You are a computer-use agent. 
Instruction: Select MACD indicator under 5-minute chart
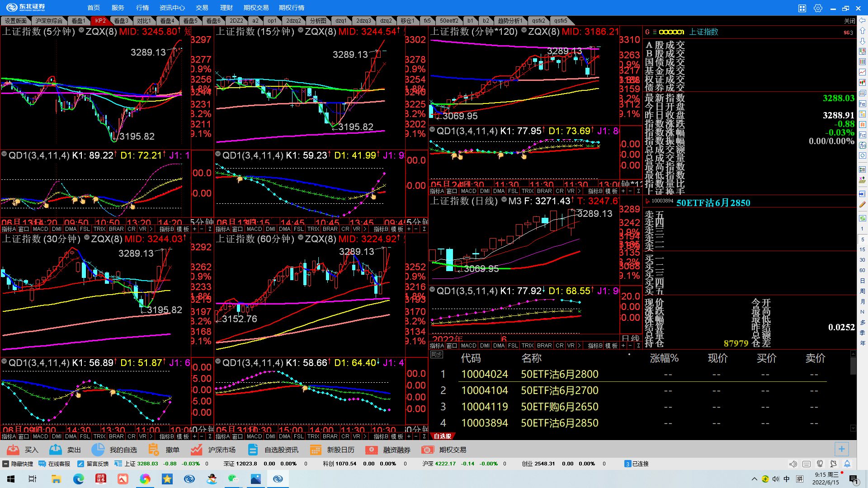pyautogui.click(x=40, y=229)
